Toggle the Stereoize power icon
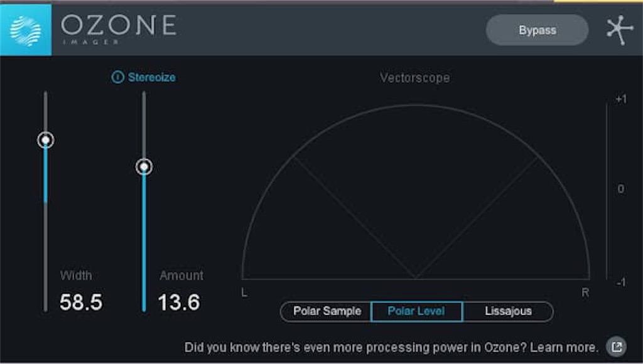 [x=117, y=77]
